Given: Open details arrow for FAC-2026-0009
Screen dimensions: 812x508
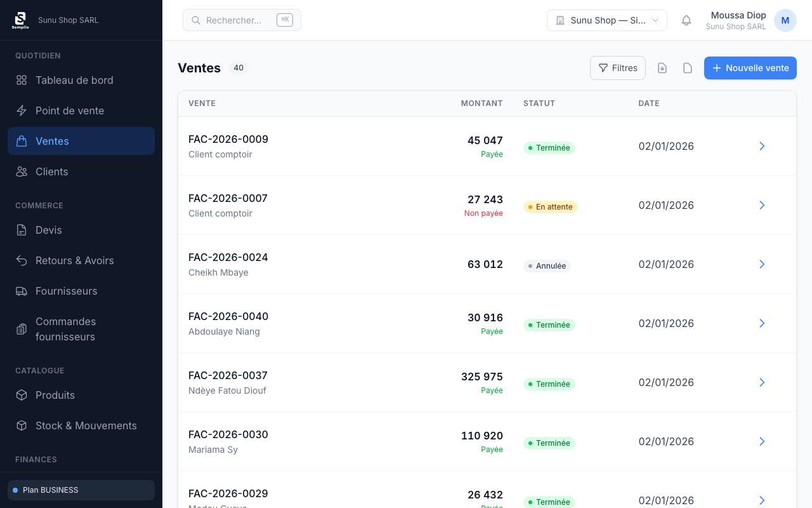Looking at the screenshot, I should coord(762,146).
